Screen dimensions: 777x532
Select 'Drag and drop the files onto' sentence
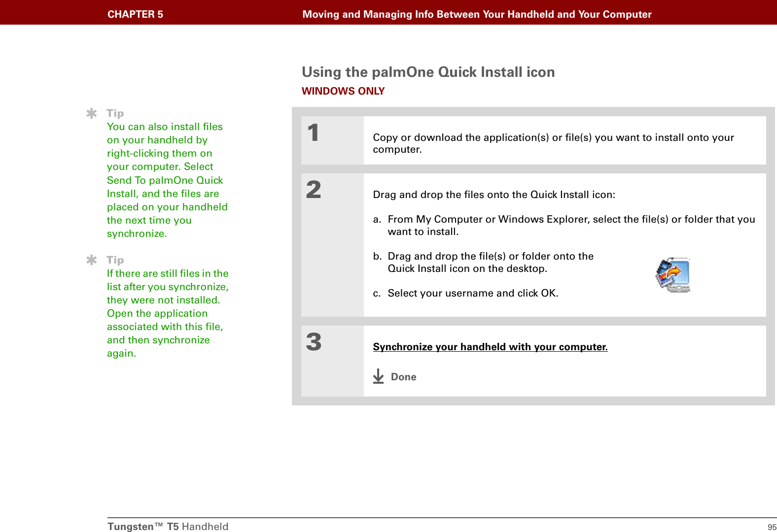pos(494,195)
